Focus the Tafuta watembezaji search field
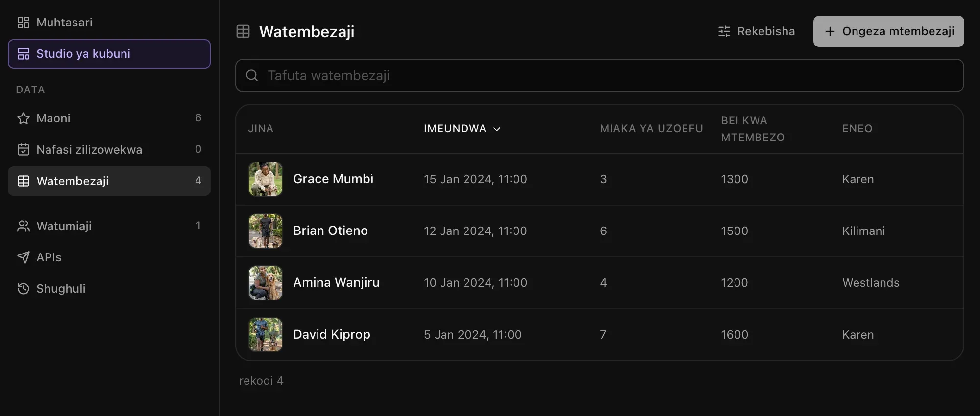The width and height of the screenshot is (980, 416). (599, 75)
